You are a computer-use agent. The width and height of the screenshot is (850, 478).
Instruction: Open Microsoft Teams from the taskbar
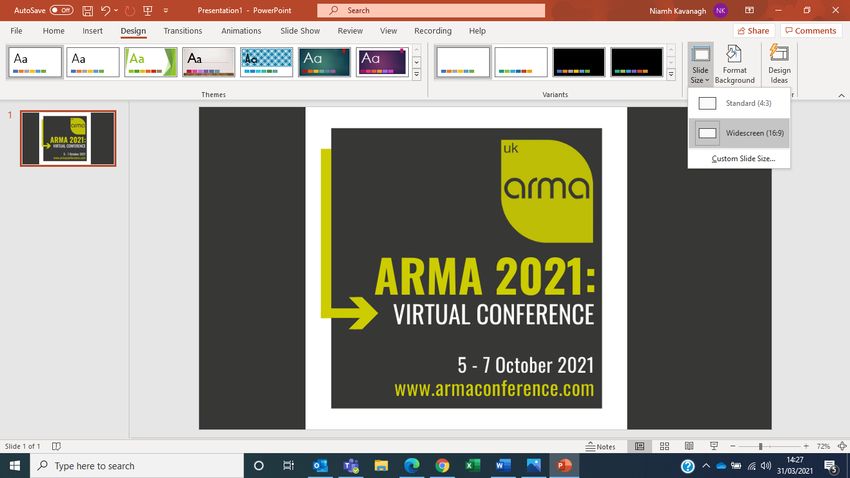351,466
